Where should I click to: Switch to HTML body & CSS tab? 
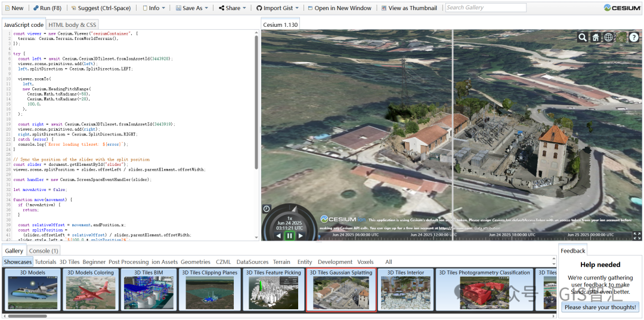72,25
